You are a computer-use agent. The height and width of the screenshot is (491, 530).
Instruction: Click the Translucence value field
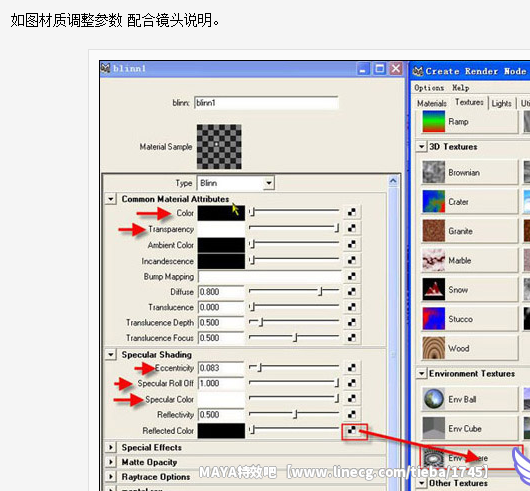coord(221,307)
